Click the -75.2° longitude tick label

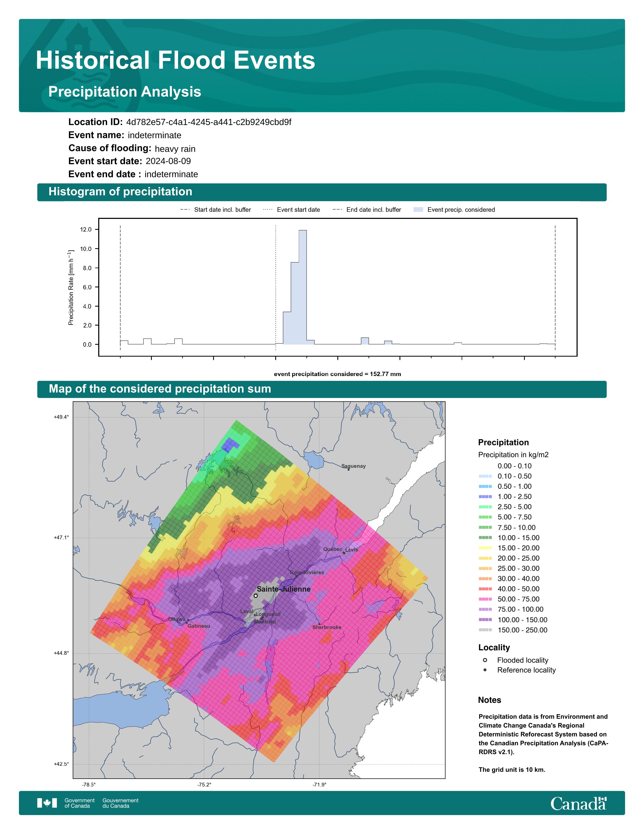[204, 785]
